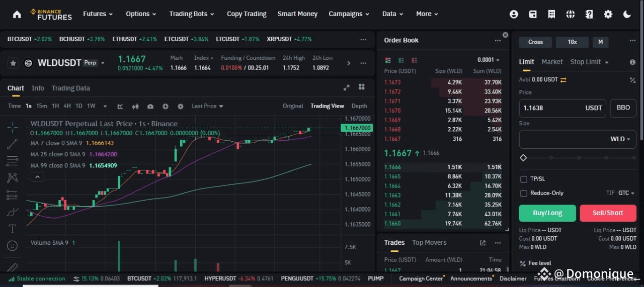Open Smart Money menu item
This screenshot has height=287, width=644.
pyautogui.click(x=297, y=14)
